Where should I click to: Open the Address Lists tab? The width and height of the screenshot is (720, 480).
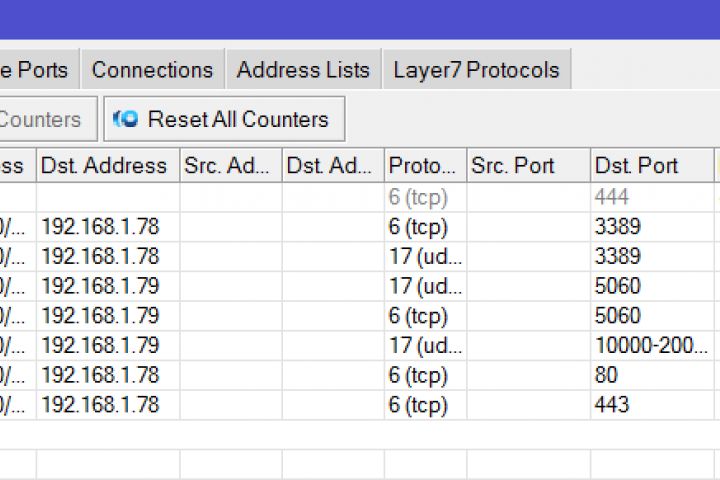click(303, 70)
